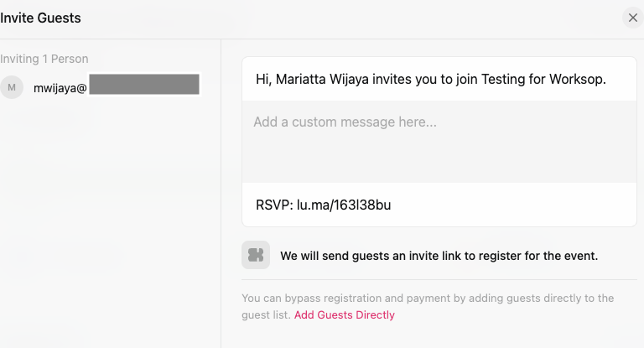This screenshot has height=348, width=644.
Task: Click the 'guest list.' text before the pink link
Action: pos(266,314)
